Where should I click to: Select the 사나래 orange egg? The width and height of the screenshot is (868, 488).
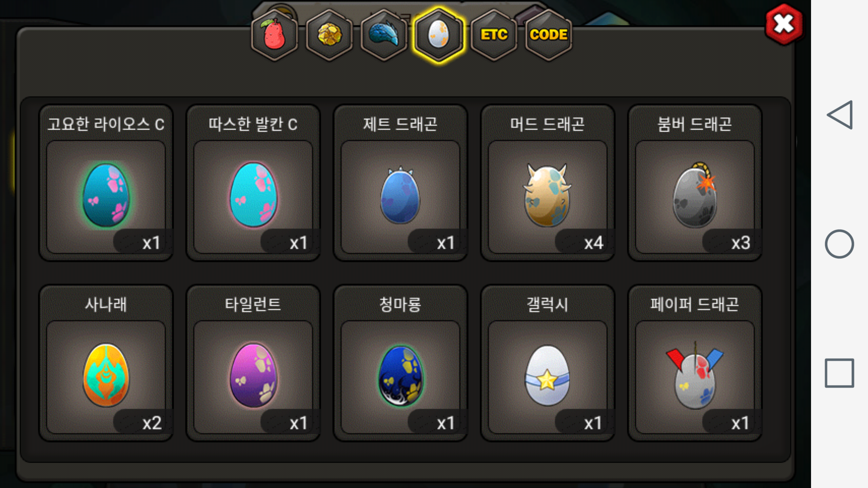coord(106,363)
